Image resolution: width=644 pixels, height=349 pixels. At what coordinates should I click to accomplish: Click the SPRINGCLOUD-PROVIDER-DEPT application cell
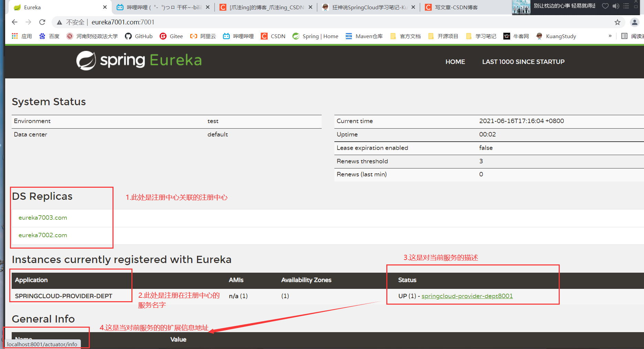click(64, 296)
